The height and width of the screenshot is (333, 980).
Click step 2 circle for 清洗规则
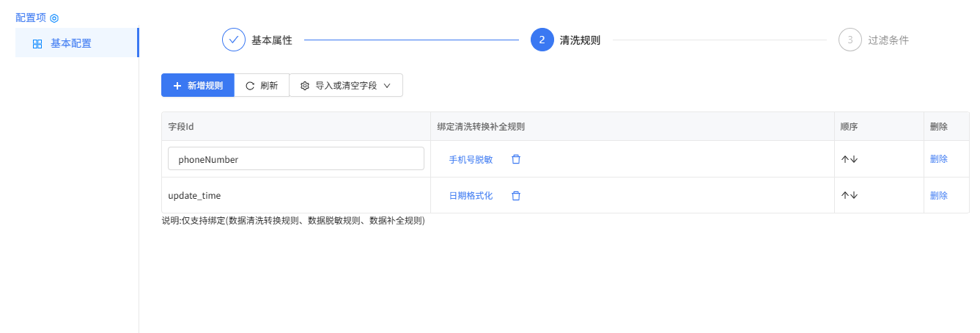pyautogui.click(x=542, y=40)
